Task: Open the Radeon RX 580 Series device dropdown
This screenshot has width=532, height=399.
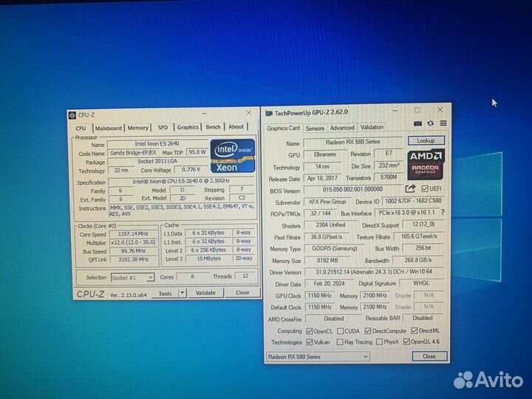Action: point(318,357)
